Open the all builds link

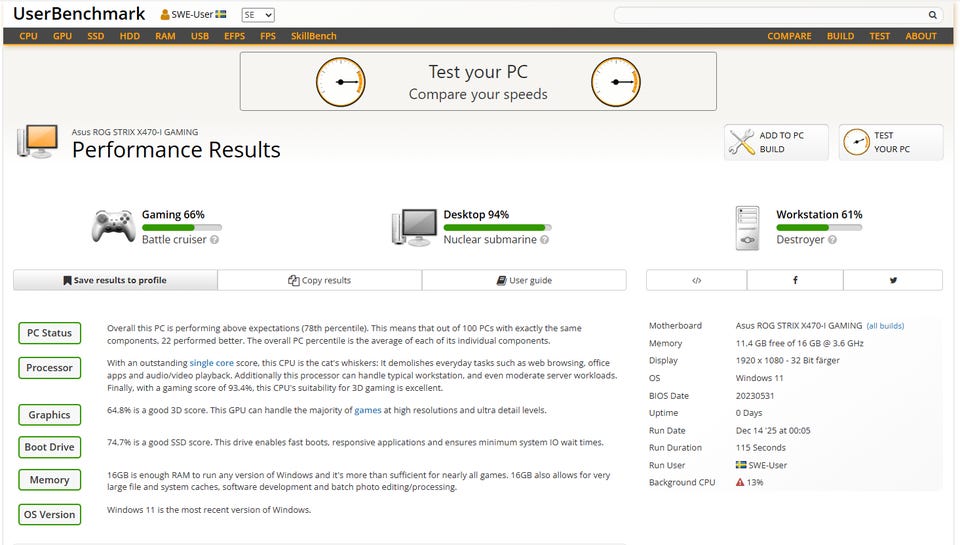(885, 326)
